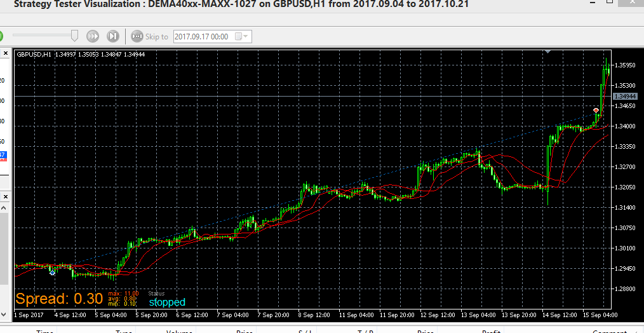Viewport: 644px width, 333px height.
Task: Click the 11 Sep 20:00 time axis label
Action: tap(397, 315)
